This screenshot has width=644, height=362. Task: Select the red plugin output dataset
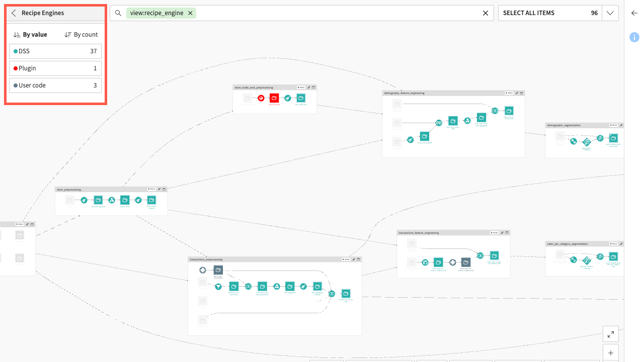(274, 98)
